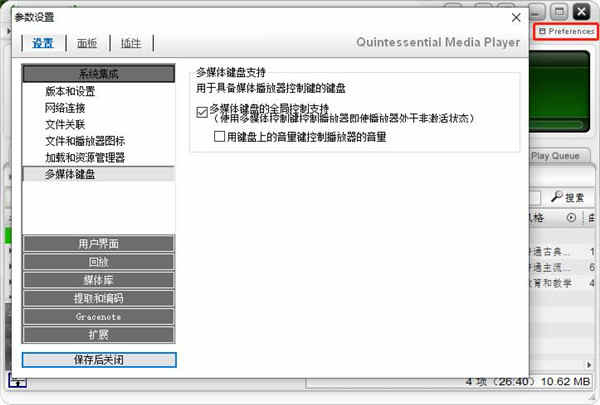Toggle 多媒体键盘的全局控制支持 checkbox
Viewport: 600px width, 405px height.
click(x=202, y=112)
